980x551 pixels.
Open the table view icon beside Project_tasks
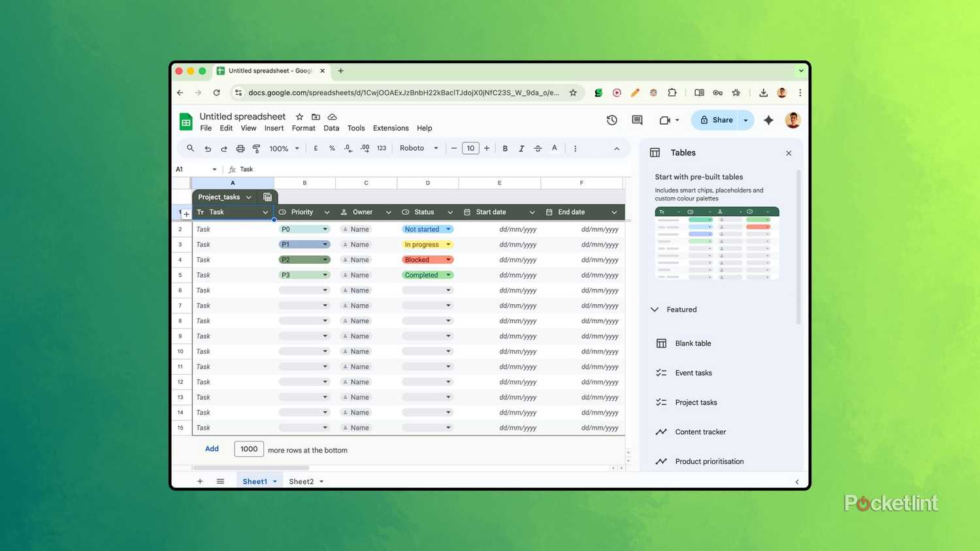(267, 197)
